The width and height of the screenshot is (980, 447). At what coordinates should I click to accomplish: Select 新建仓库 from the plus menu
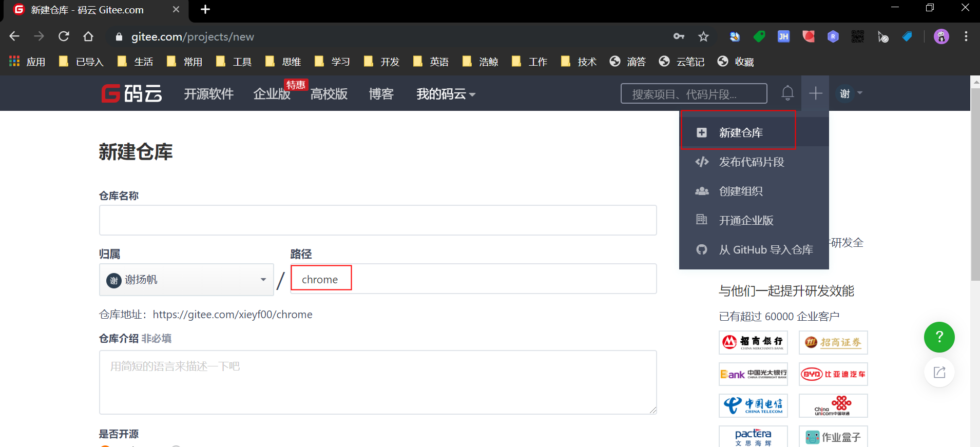pyautogui.click(x=740, y=133)
